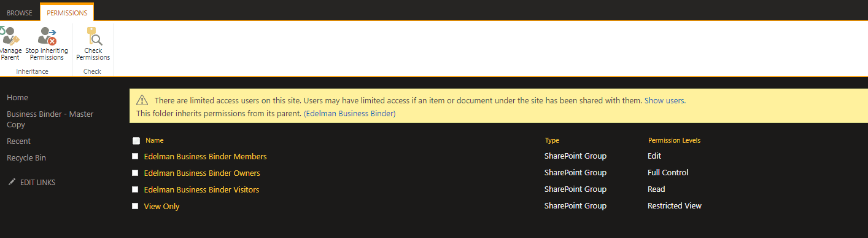Viewport: 868px width, 238px height.
Task: Open the Show users link
Action: [x=664, y=100]
